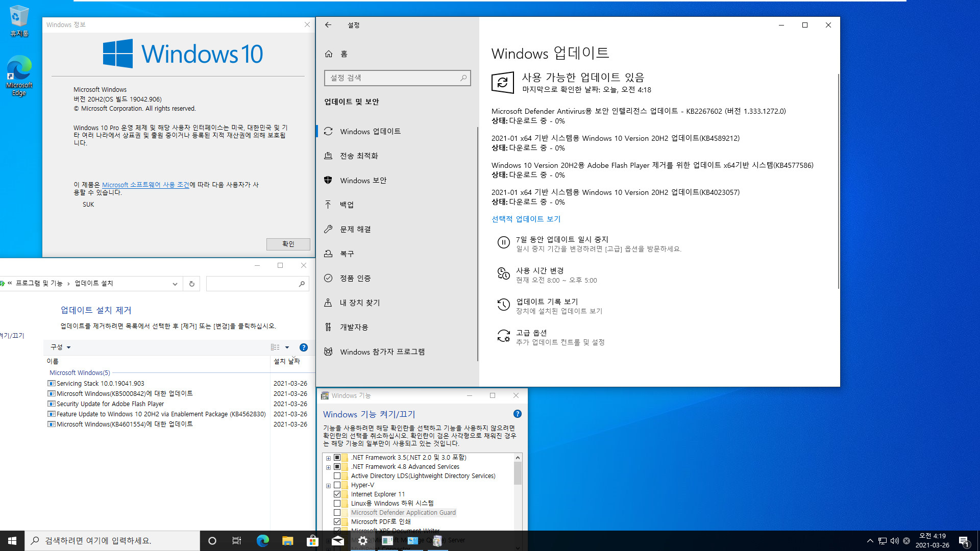Open the Microsoft Edge desktop shortcut
Image resolution: width=980 pixels, height=551 pixels.
pyautogui.click(x=19, y=76)
